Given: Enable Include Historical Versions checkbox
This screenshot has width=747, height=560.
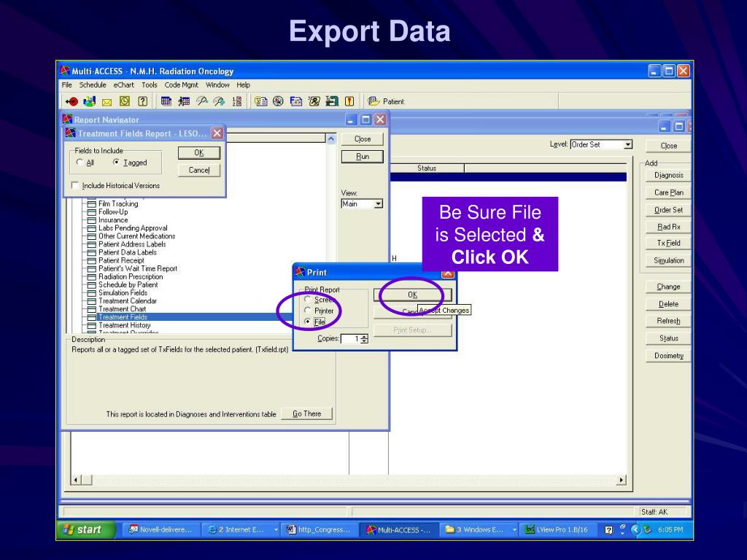Looking at the screenshot, I should click(x=75, y=185).
